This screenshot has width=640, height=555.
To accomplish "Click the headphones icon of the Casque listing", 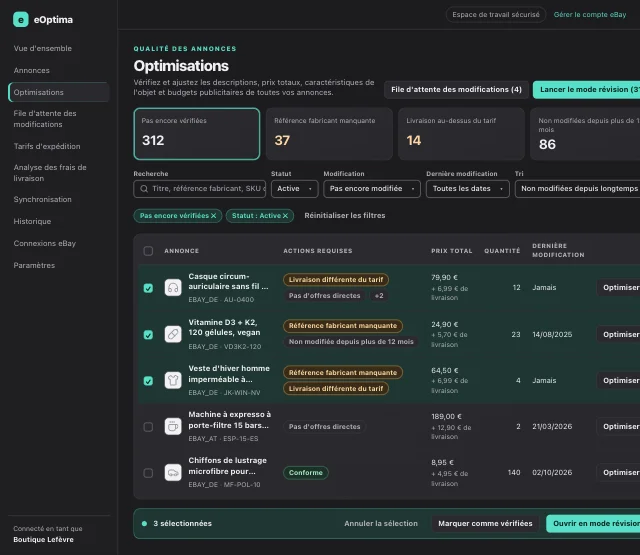I will point(173,288).
